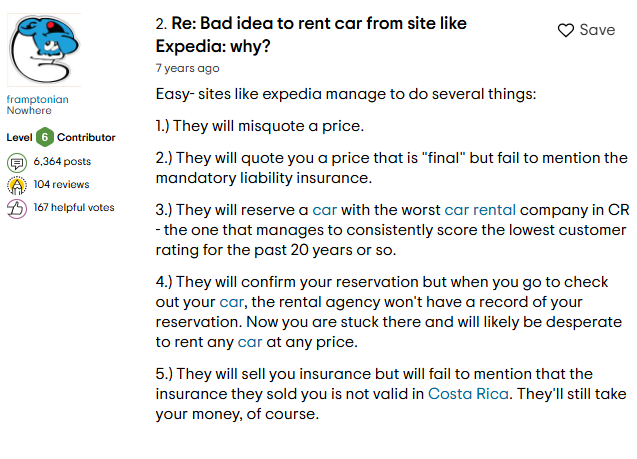This screenshot has height=459, width=637.
Task: Click the green Level 6 badge icon
Action: click(45, 137)
